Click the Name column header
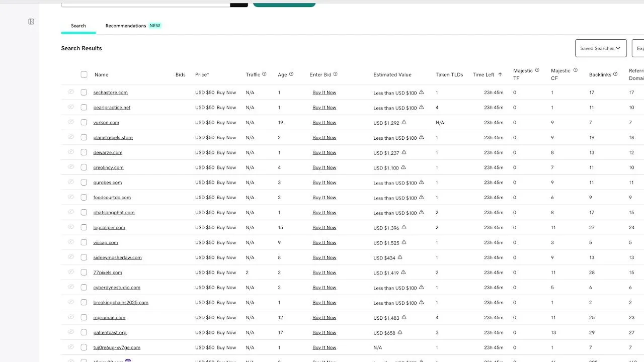This screenshot has width=644, height=362. click(x=101, y=74)
